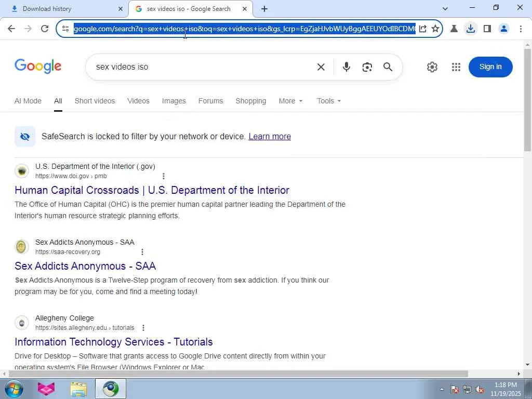Click the horizontal scrollbar thumb

click(x=238, y=374)
